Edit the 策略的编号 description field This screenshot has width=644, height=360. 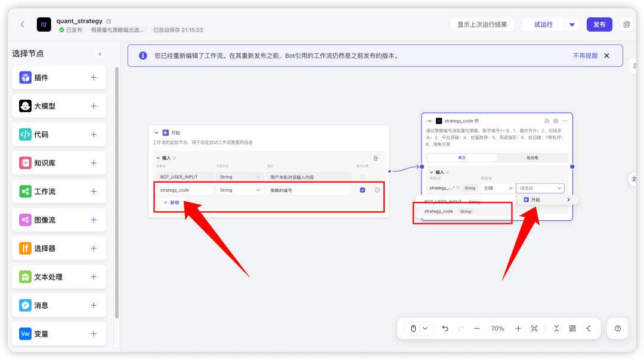click(x=308, y=190)
